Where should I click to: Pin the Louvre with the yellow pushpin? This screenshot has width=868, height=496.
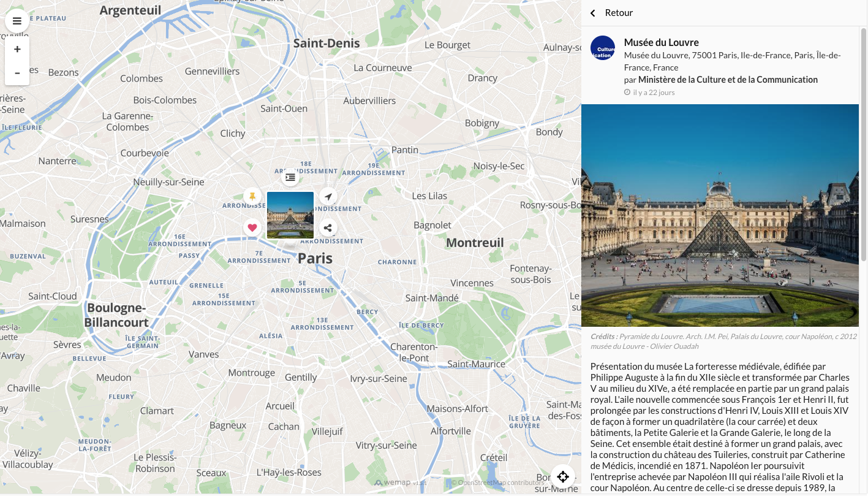click(x=252, y=196)
